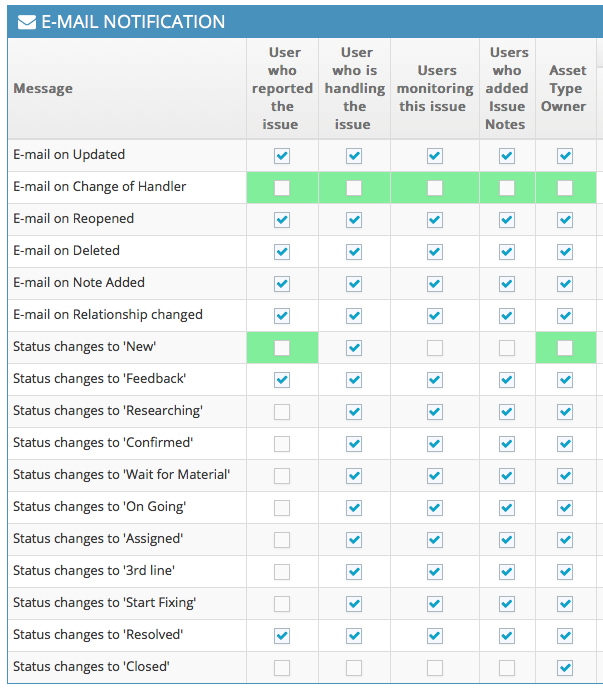Click the Message column header

pos(43,89)
